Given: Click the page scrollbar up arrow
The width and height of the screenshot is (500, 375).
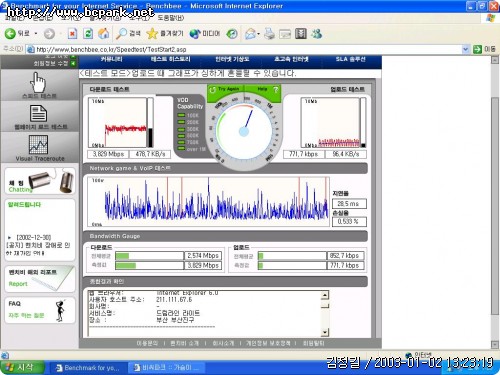Looking at the screenshot, I should (x=495, y=60).
